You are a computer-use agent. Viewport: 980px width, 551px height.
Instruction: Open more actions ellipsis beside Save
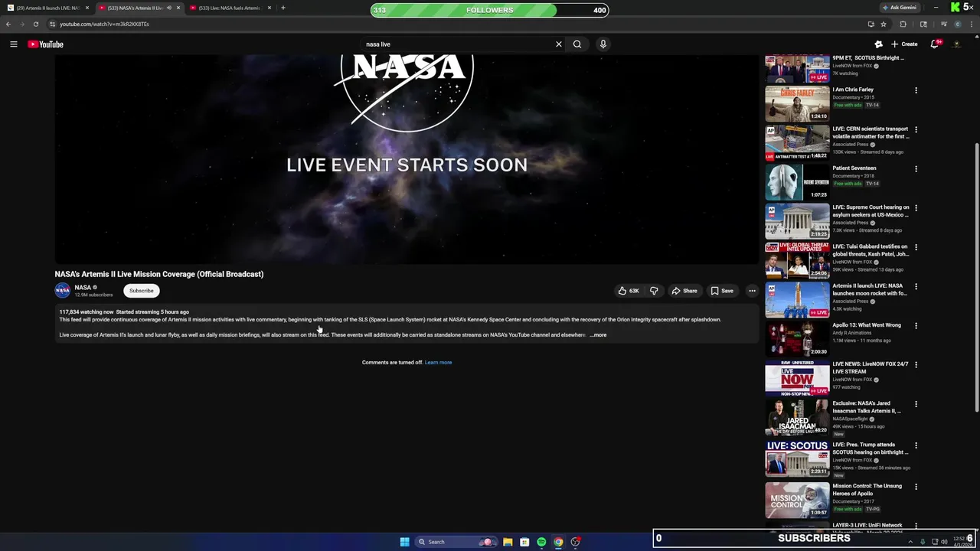[752, 291]
